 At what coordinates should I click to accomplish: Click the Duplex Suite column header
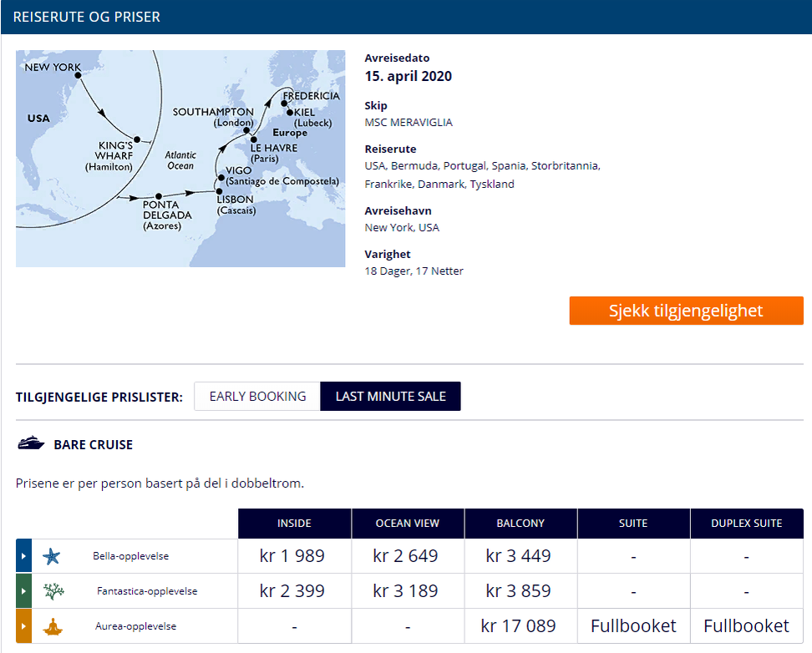pyautogui.click(x=747, y=523)
